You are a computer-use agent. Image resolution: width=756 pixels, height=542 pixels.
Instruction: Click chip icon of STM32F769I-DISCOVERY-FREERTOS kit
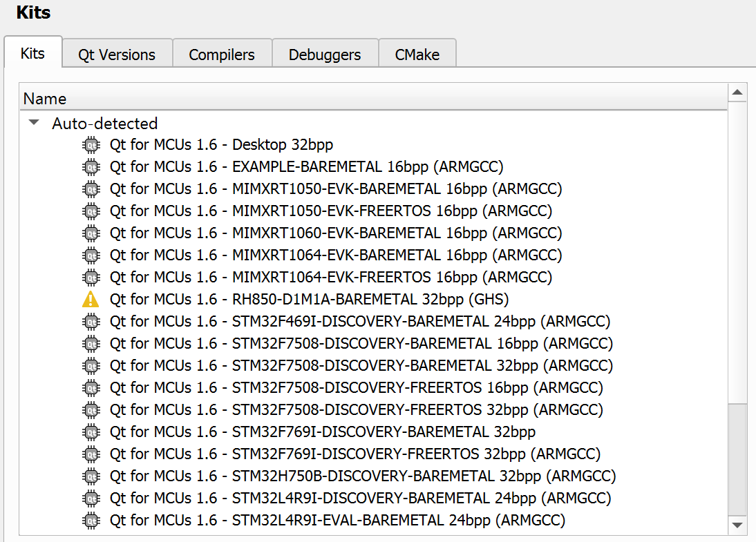(x=91, y=454)
